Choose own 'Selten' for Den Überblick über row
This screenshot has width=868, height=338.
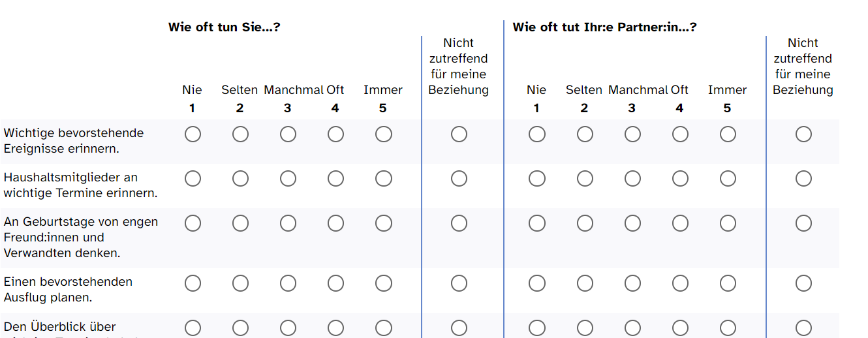240,328
